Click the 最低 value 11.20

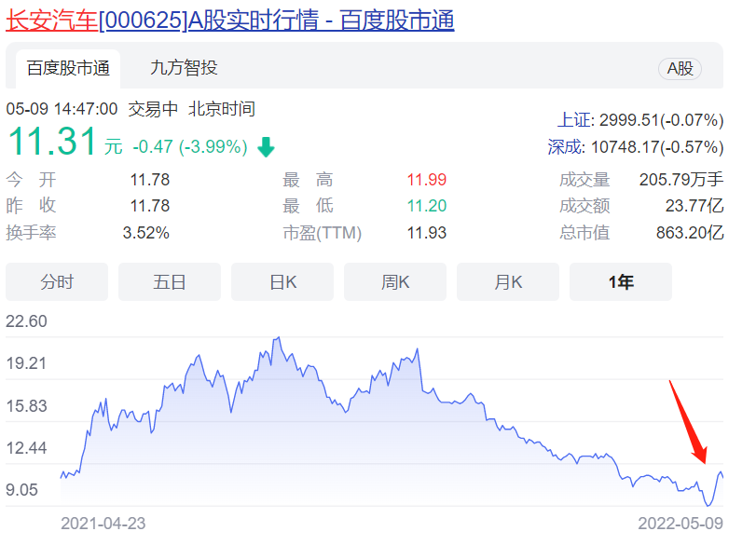(x=427, y=206)
